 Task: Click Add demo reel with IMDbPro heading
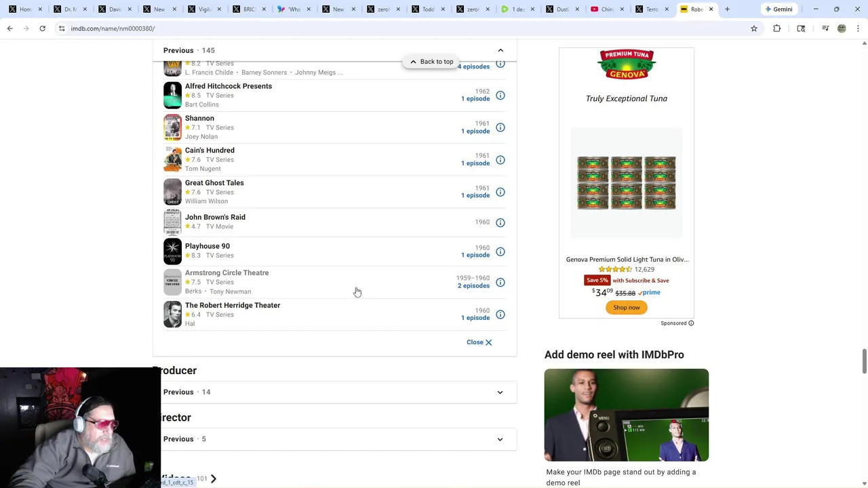point(614,354)
